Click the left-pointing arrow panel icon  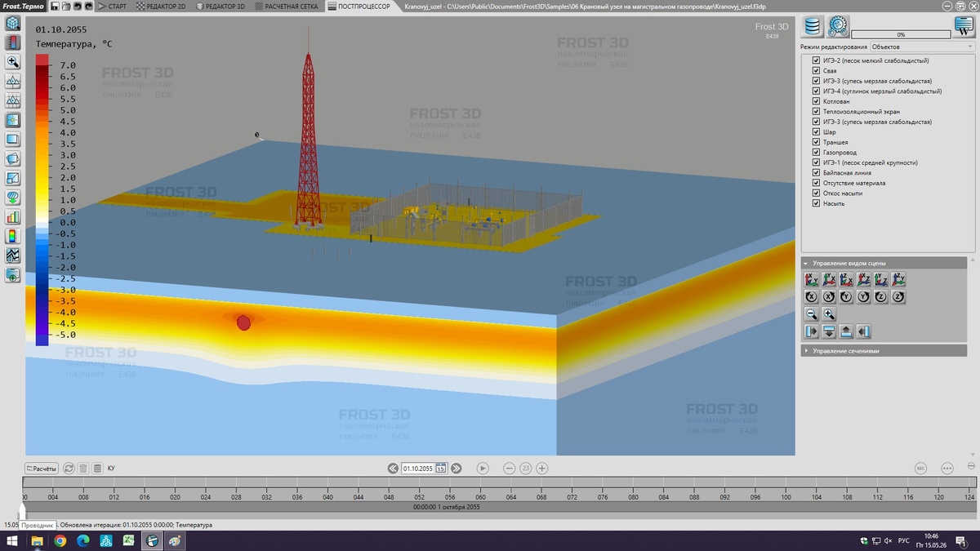point(863,331)
